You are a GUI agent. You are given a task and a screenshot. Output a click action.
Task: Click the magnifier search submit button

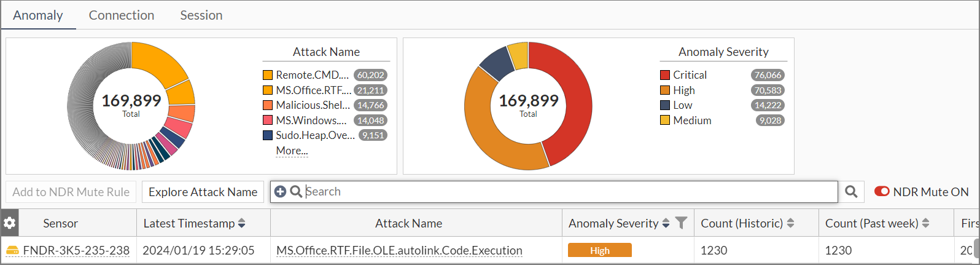click(x=851, y=192)
